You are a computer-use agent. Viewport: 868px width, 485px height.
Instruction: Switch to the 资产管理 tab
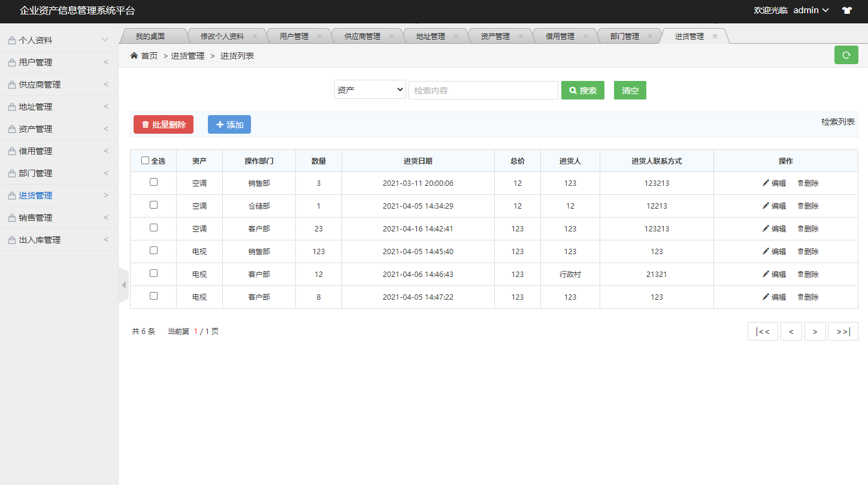click(x=496, y=35)
